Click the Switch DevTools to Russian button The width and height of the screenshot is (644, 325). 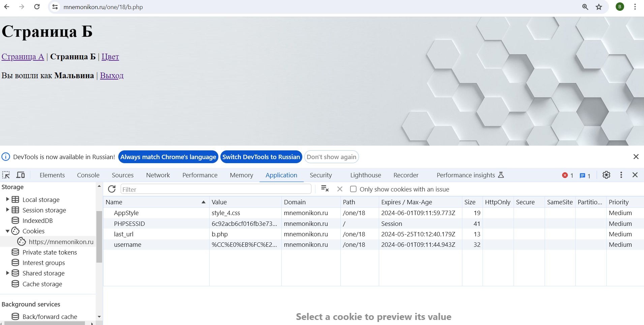click(x=261, y=157)
